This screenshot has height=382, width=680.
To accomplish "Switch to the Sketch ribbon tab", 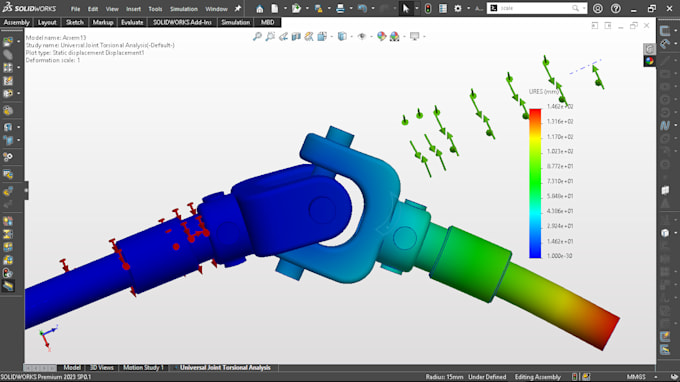I will tap(75, 22).
